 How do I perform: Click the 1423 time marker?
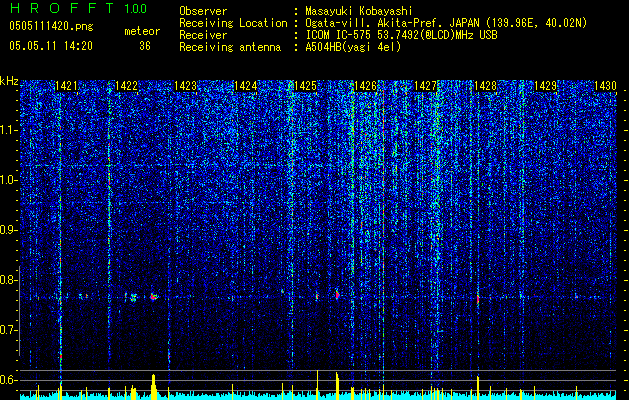(186, 86)
